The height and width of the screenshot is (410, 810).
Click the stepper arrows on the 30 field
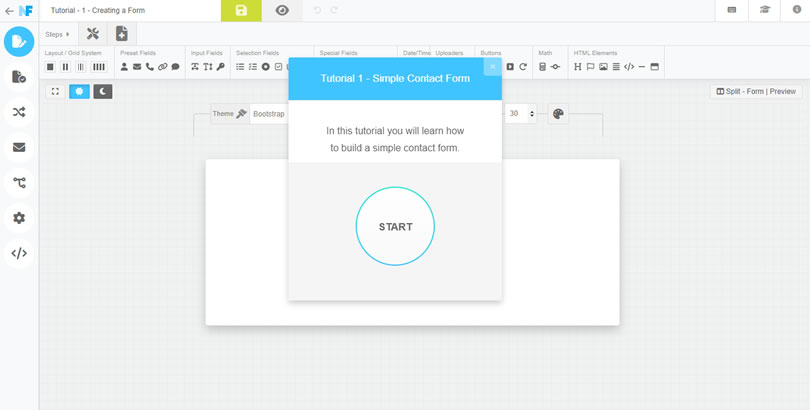[x=532, y=114]
